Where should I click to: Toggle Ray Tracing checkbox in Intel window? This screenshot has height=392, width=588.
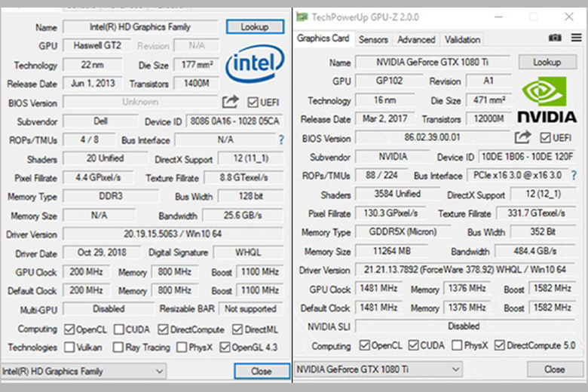pos(118,347)
